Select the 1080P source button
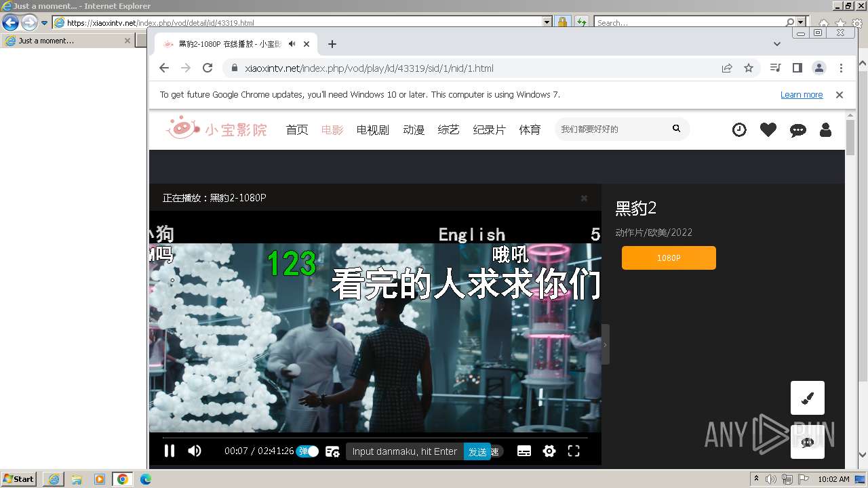This screenshot has height=488, width=868. click(669, 258)
